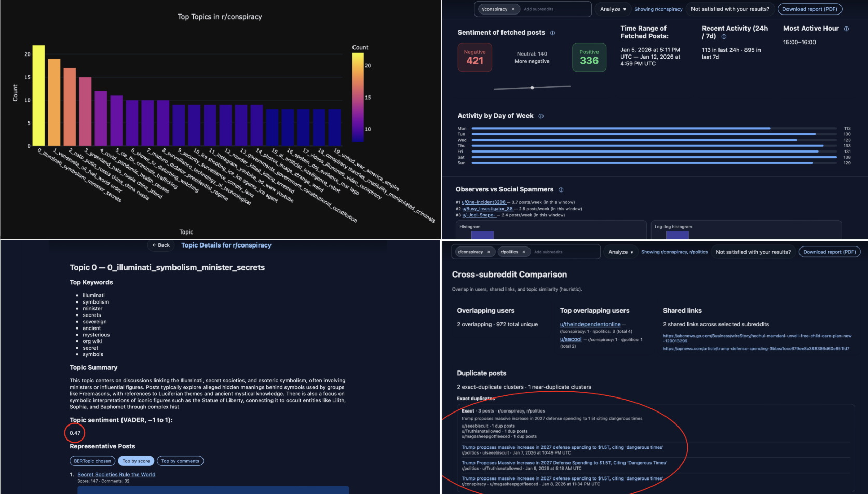The width and height of the screenshot is (868, 494).
Task: Select the Top by comments filter
Action: pyautogui.click(x=180, y=461)
